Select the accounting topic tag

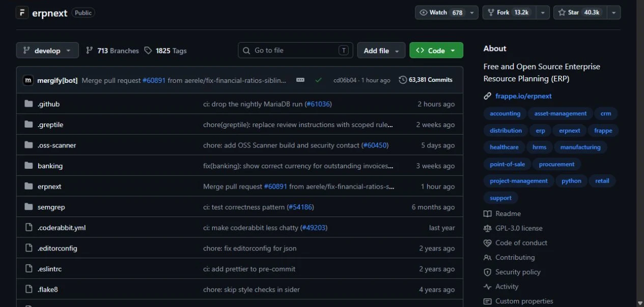(505, 114)
